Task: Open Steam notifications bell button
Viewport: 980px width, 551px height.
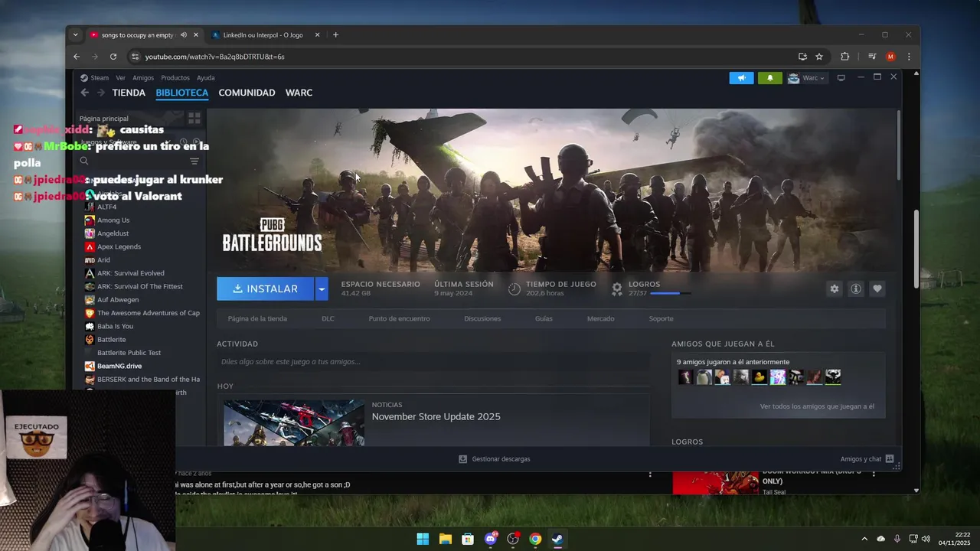Action: point(769,78)
